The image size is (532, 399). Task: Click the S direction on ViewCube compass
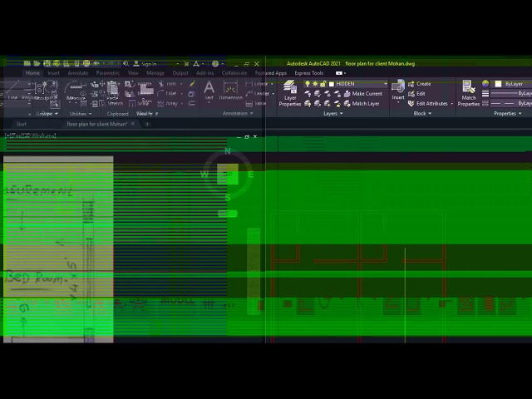point(228,198)
